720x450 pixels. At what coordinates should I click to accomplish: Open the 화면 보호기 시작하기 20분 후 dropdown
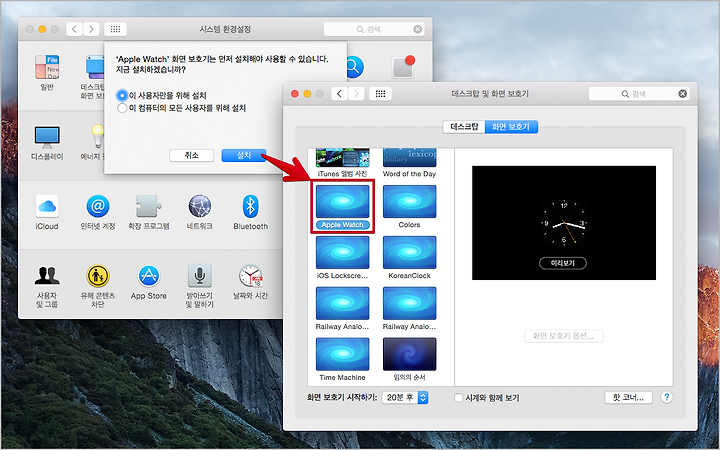405,397
